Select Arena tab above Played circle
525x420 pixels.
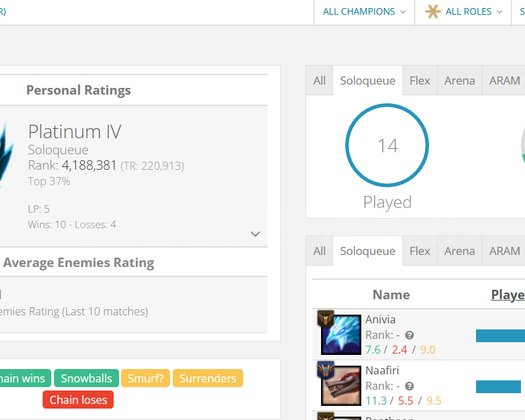pos(460,81)
